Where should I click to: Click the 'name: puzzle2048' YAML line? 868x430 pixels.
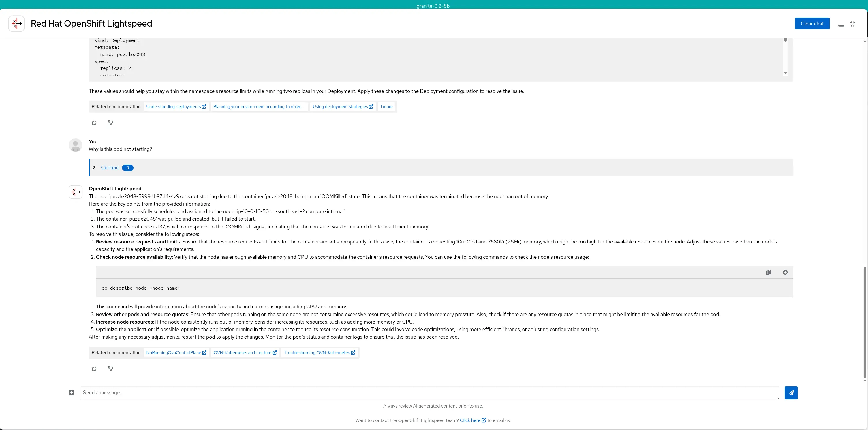tap(122, 54)
